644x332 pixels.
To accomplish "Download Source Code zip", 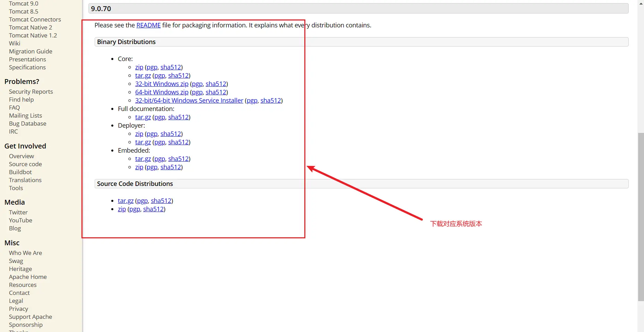I will pos(122,209).
